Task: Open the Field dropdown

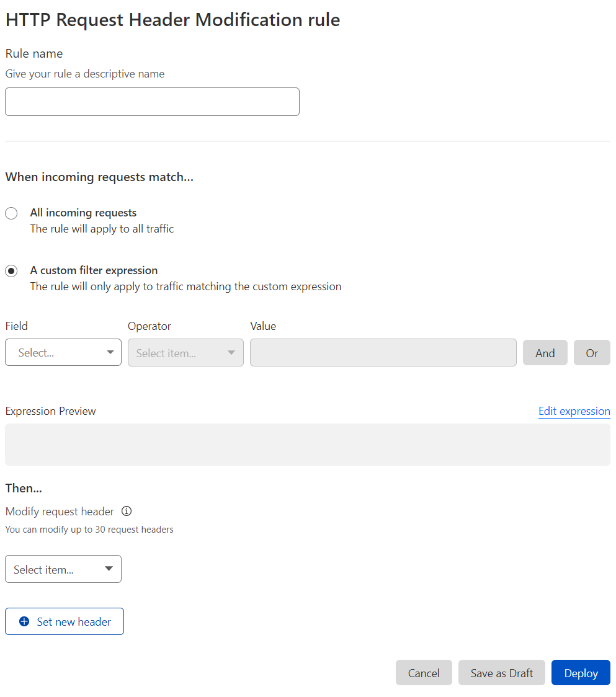Action: 63,352
